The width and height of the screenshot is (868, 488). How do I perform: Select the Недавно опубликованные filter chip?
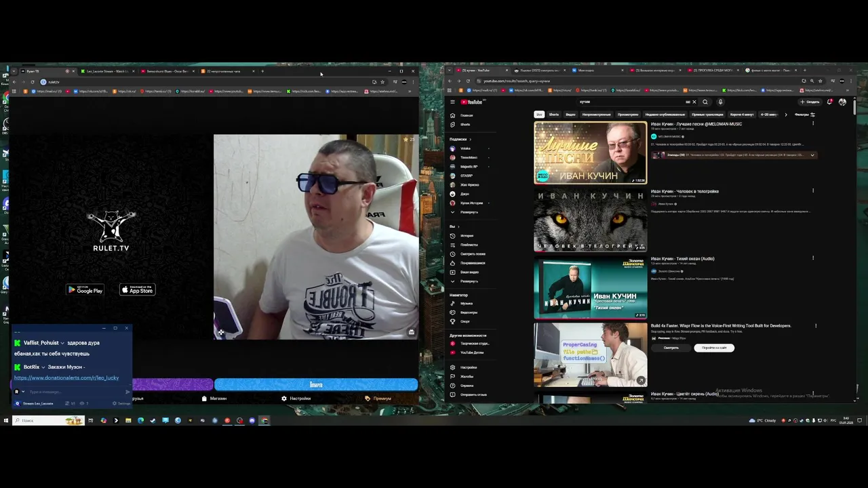click(665, 115)
